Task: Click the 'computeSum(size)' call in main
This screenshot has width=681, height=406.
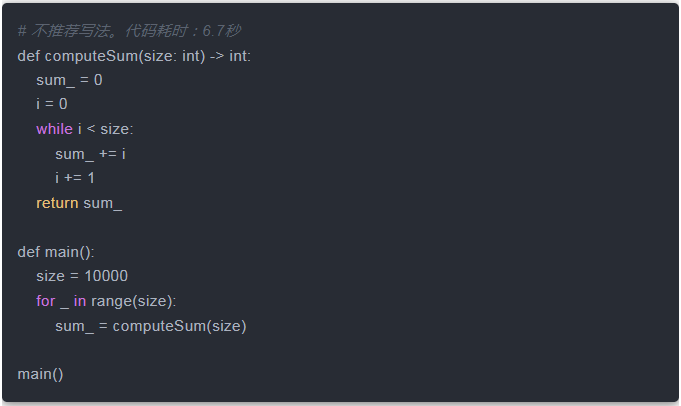Action: 179,326
